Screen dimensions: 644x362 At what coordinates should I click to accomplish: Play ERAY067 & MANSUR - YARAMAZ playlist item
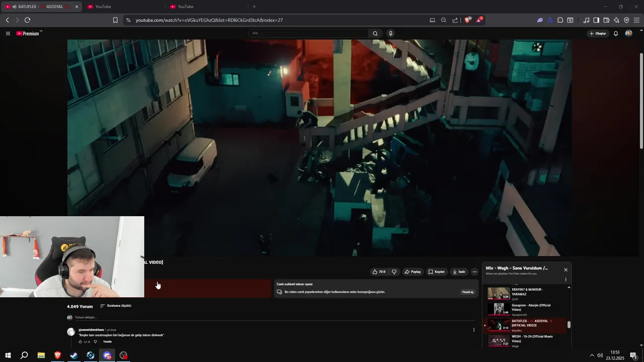pos(526,294)
